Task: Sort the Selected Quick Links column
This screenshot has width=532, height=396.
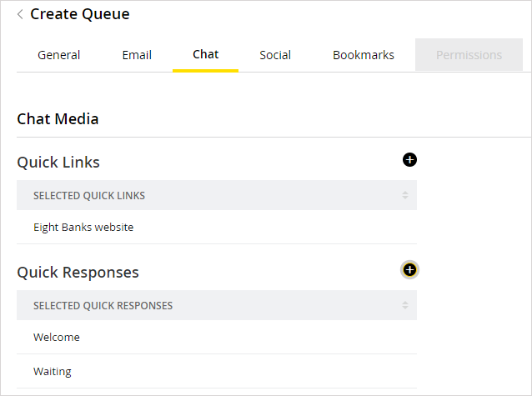Action: [x=404, y=195]
